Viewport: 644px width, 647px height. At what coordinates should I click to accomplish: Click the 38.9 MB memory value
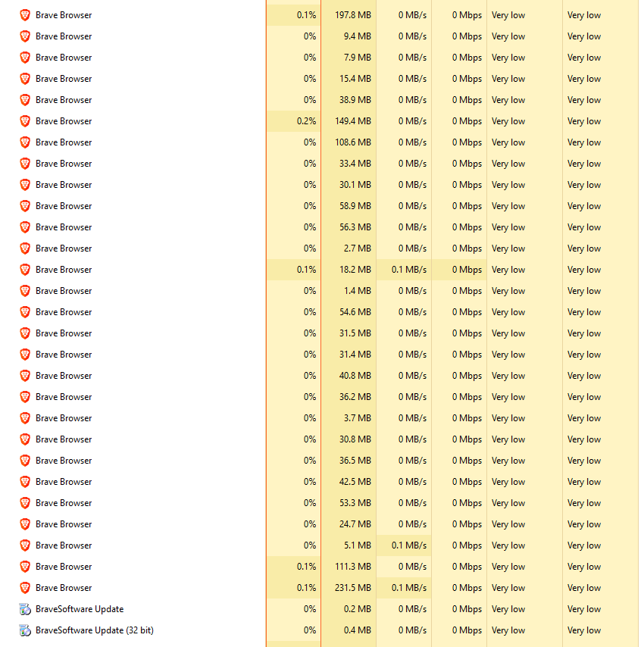pos(355,100)
